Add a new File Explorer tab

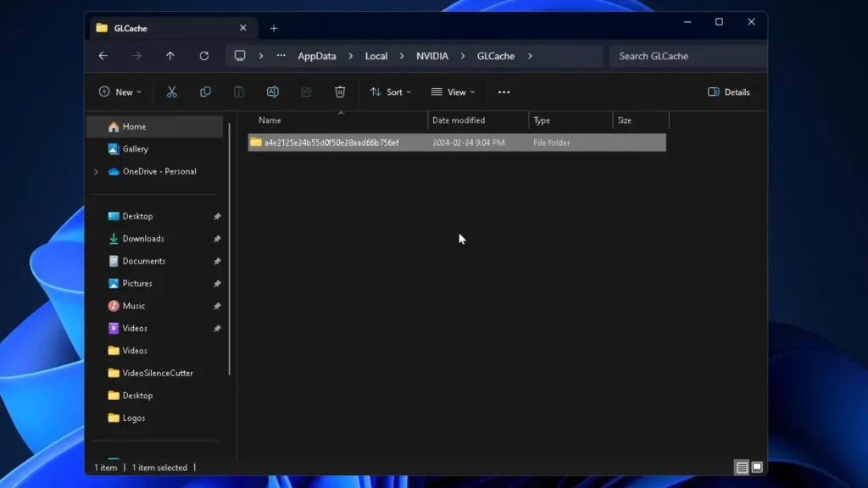274,28
